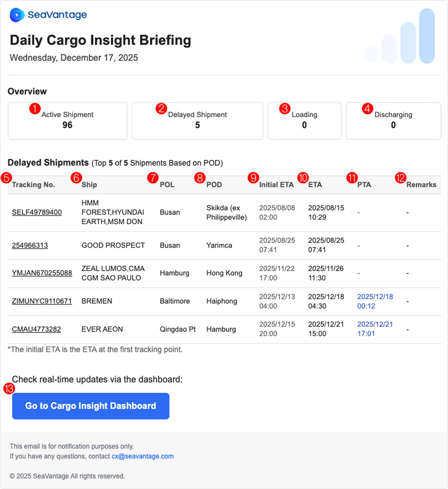
Task: Open tracking number SELF49789400
Action: [x=37, y=212]
